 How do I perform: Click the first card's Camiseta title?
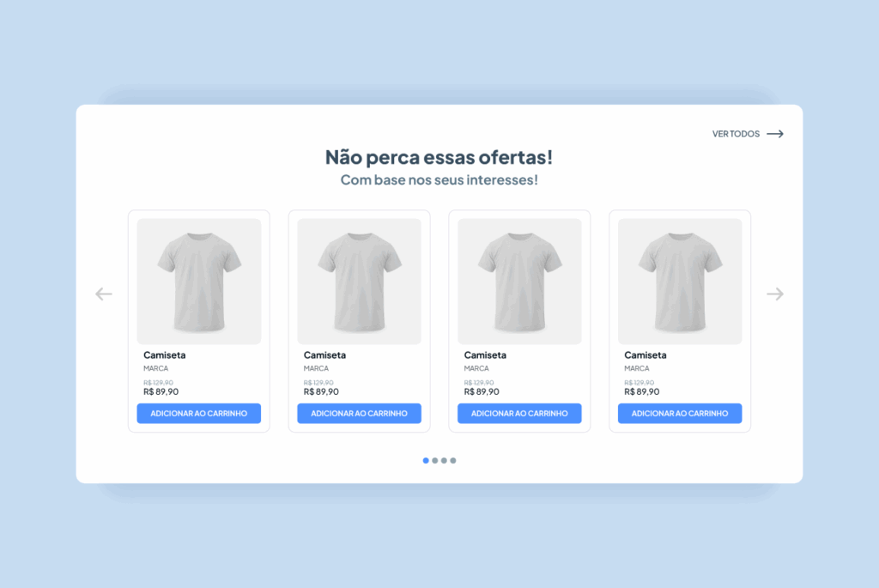point(164,355)
